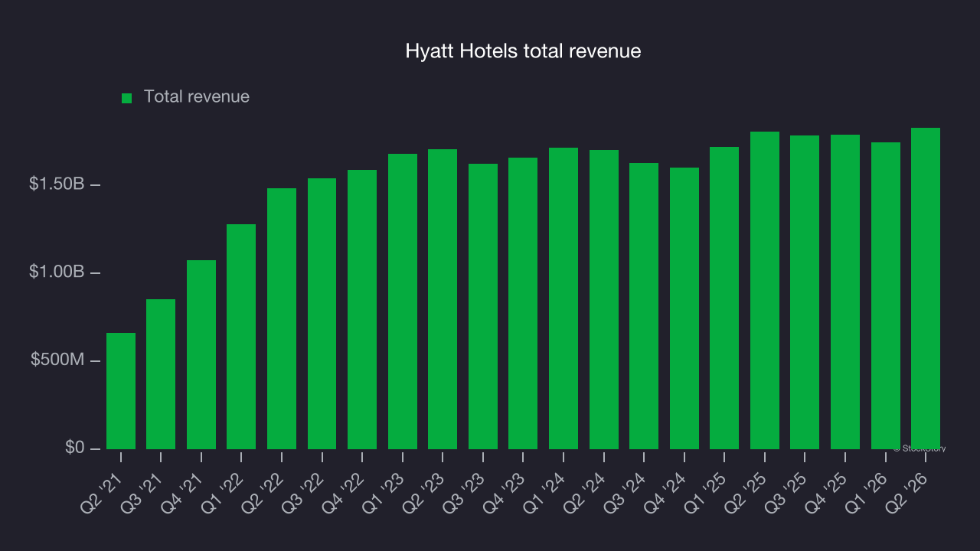The image size is (980, 551).
Task: Select the Q2 '24 revenue bar
Action: (604, 299)
